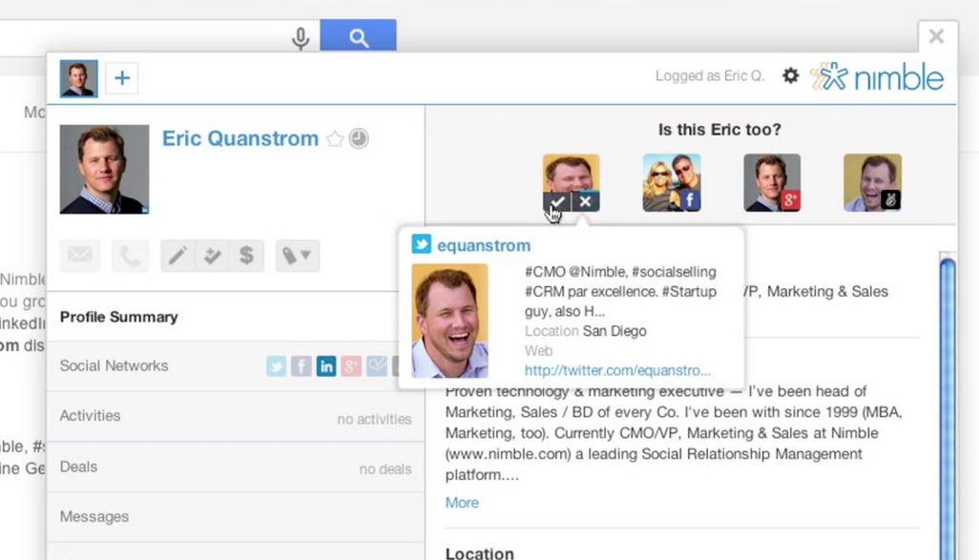This screenshot has width=979, height=560.
Task: Open the Social Networks section
Action: click(x=236, y=365)
